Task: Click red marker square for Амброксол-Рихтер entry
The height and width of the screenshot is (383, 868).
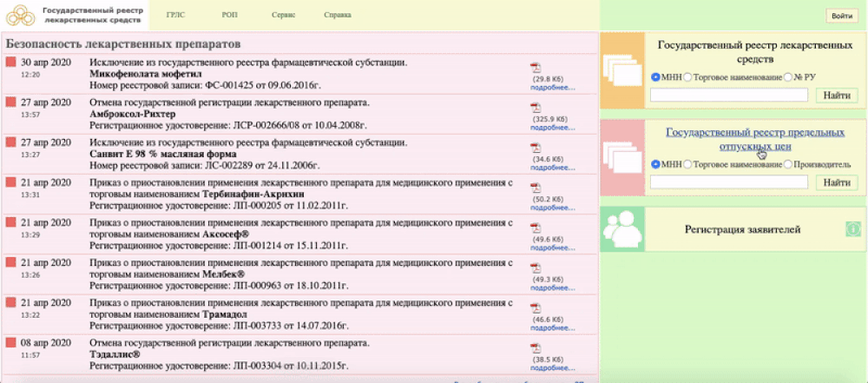Action: (x=10, y=102)
